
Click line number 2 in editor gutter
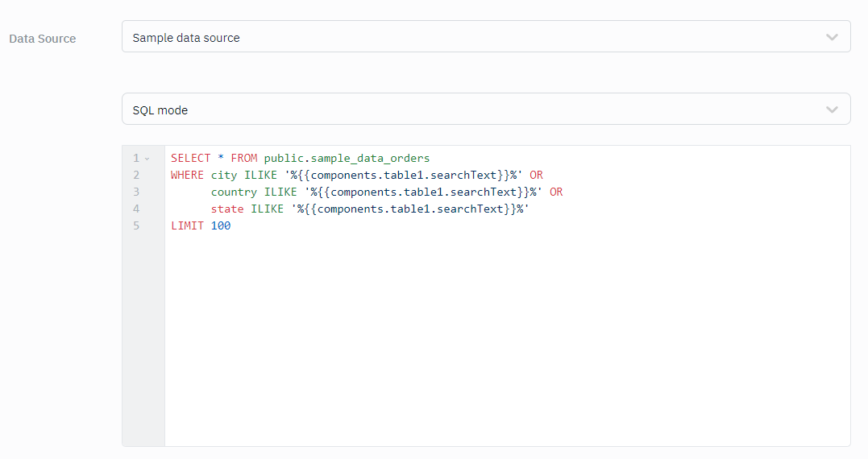pos(136,175)
